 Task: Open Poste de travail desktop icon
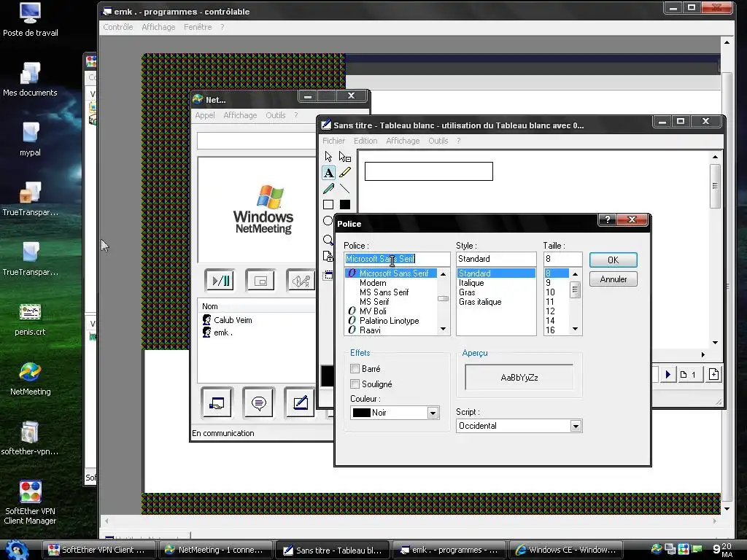pyautogui.click(x=30, y=20)
